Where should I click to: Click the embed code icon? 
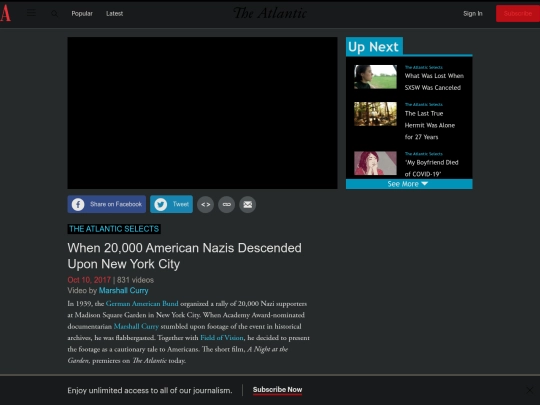click(206, 205)
